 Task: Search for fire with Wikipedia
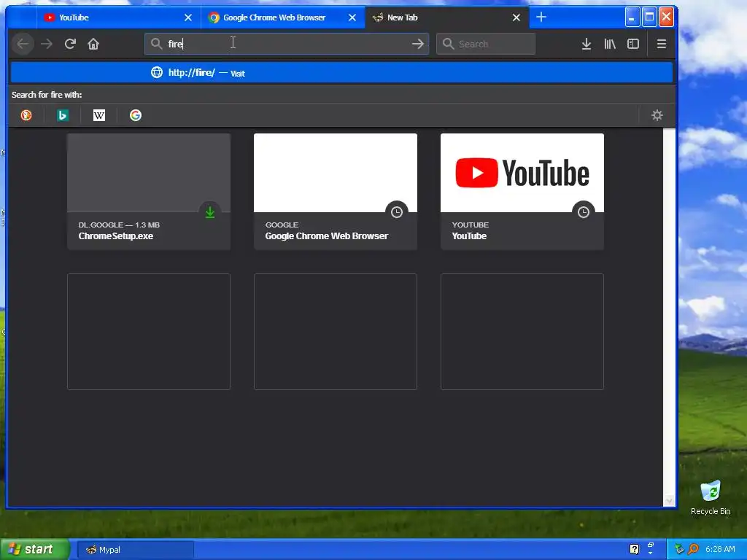[99, 115]
